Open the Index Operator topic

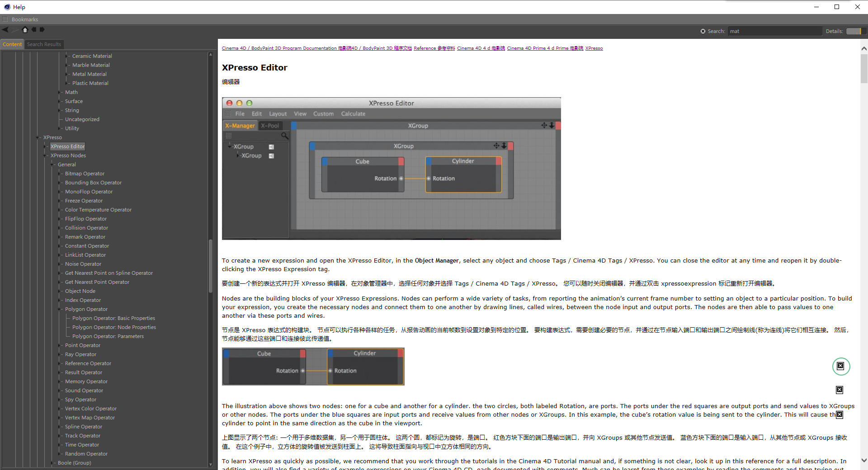[x=83, y=300]
